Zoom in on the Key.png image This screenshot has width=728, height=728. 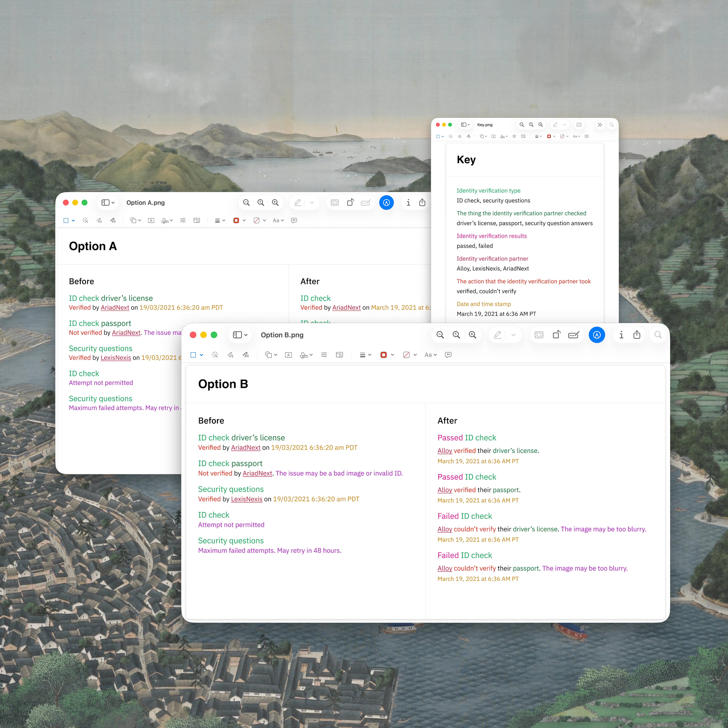click(x=540, y=125)
